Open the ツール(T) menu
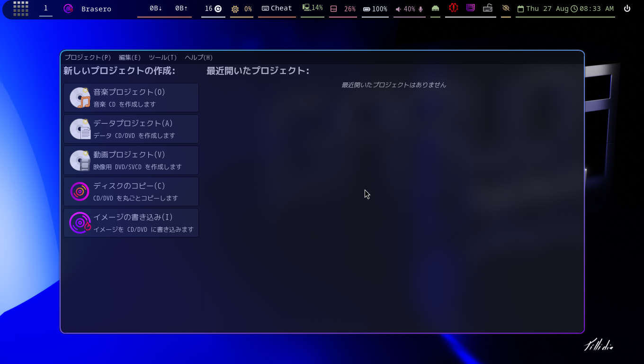Image resolution: width=644 pixels, height=364 pixels. coord(163,57)
